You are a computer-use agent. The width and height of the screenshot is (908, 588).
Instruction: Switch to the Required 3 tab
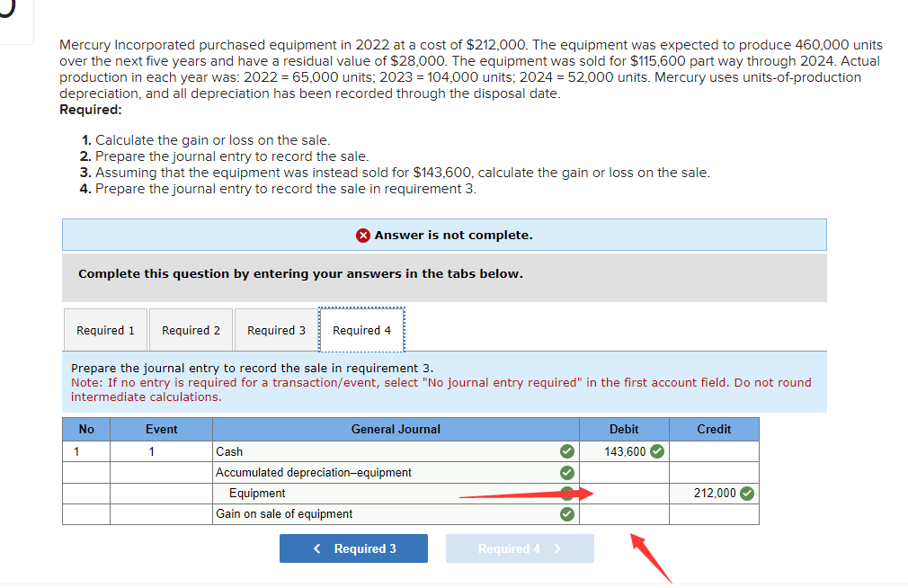pos(276,330)
